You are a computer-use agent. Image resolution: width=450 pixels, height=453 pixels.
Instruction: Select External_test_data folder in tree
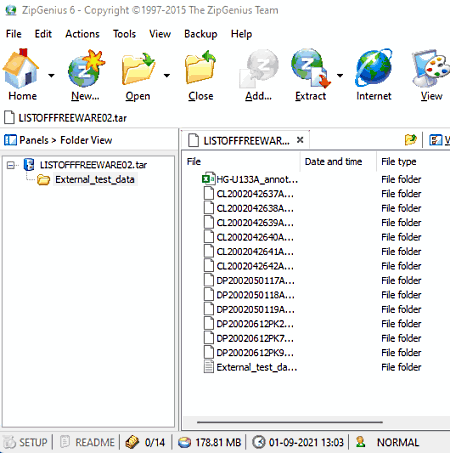click(x=95, y=180)
